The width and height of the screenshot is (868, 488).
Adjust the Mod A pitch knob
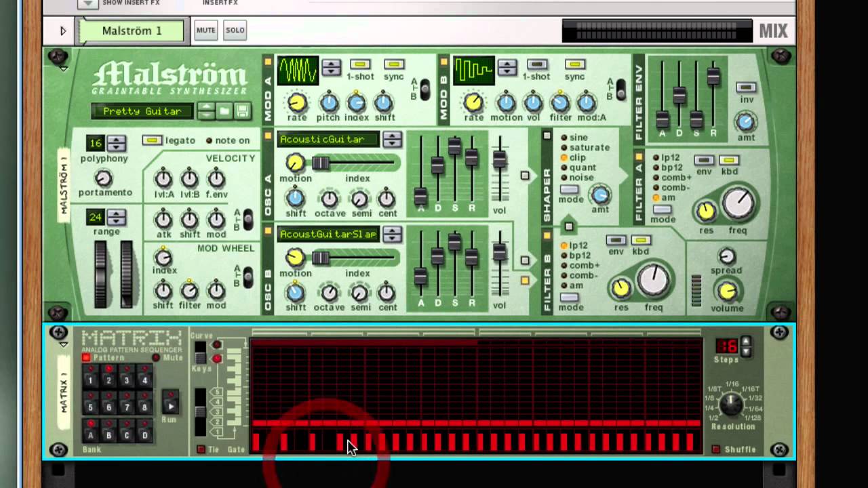[328, 102]
